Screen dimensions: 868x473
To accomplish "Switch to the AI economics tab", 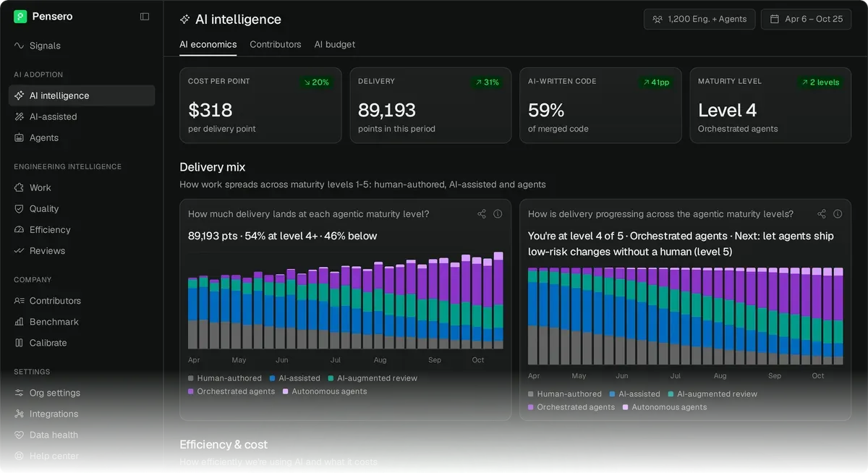I will (208, 44).
